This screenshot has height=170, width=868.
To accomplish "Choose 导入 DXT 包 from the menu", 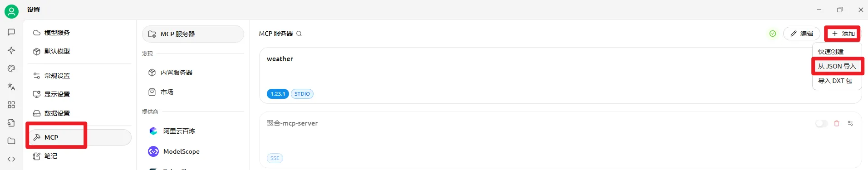I will (835, 81).
